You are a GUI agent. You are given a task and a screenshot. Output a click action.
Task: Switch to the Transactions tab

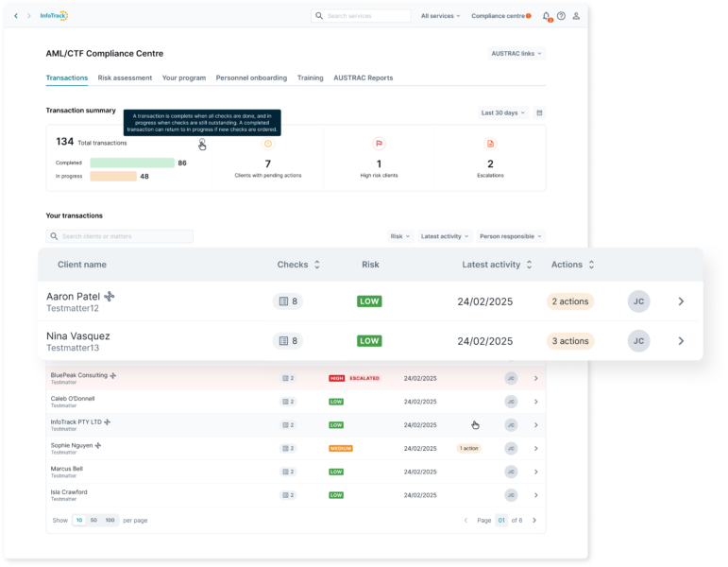click(x=67, y=77)
